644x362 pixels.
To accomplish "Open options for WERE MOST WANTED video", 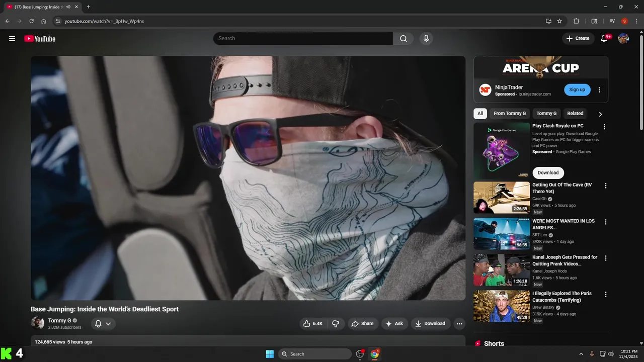I will [x=606, y=222].
